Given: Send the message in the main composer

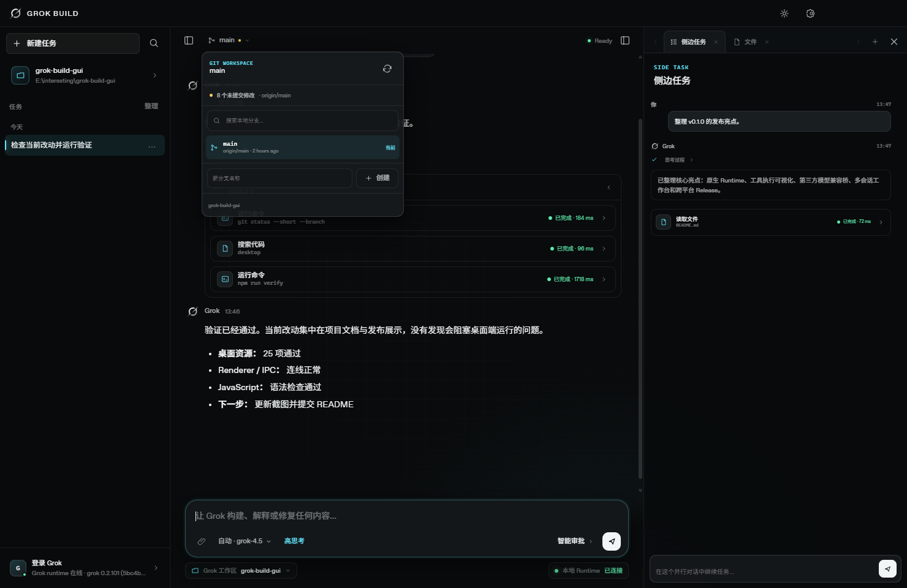Looking at the screenshot, I should (612, 541).
